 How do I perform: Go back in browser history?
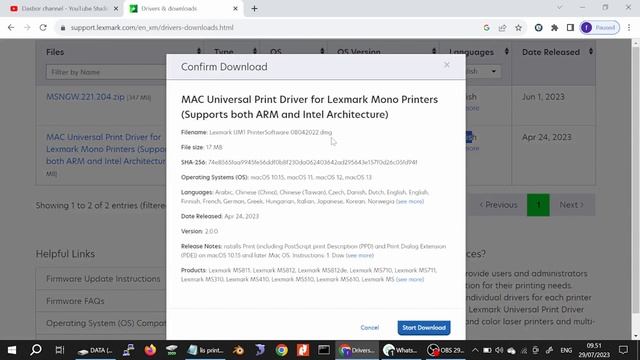(x=11, y=28)
